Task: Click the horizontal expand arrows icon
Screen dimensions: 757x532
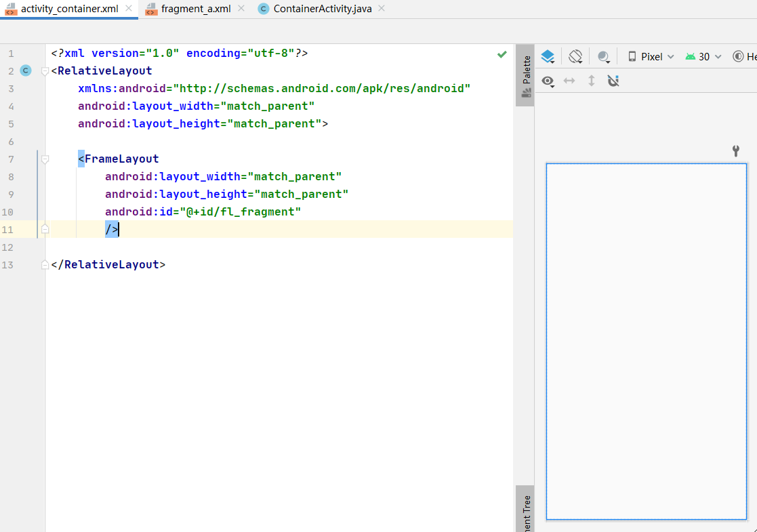Action: point(569,81)
